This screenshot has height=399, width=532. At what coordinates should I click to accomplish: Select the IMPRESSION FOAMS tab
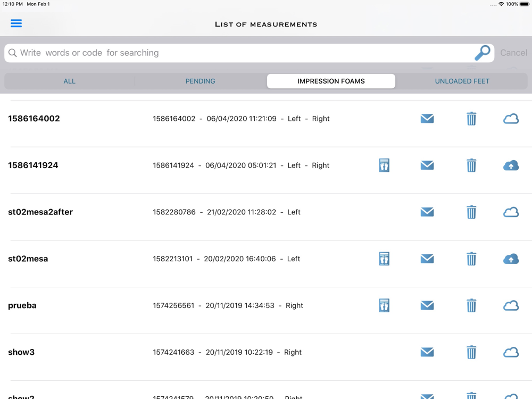tap(331, 81)
